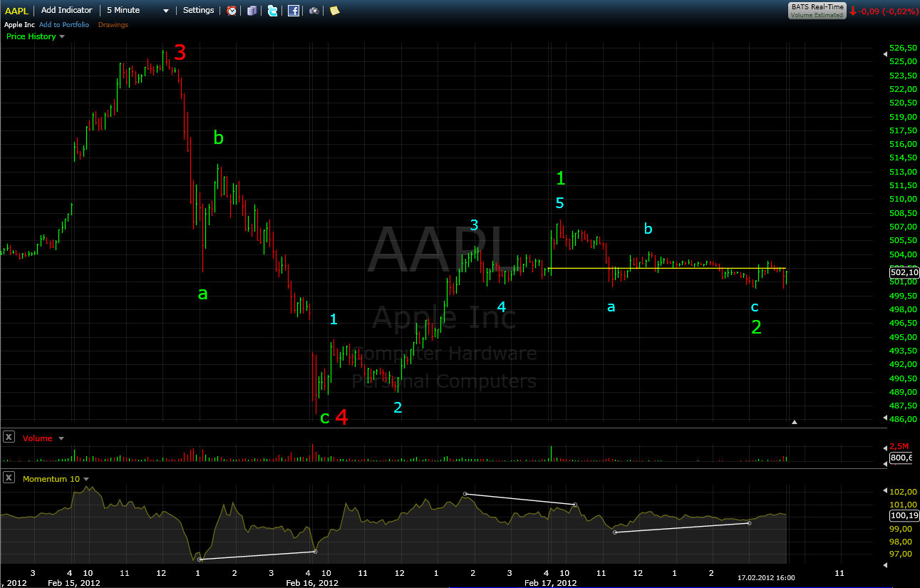Expand the Momentum 10 dropdown arrow
Viewport: 920px width, 588px height.
click(86, 479)
